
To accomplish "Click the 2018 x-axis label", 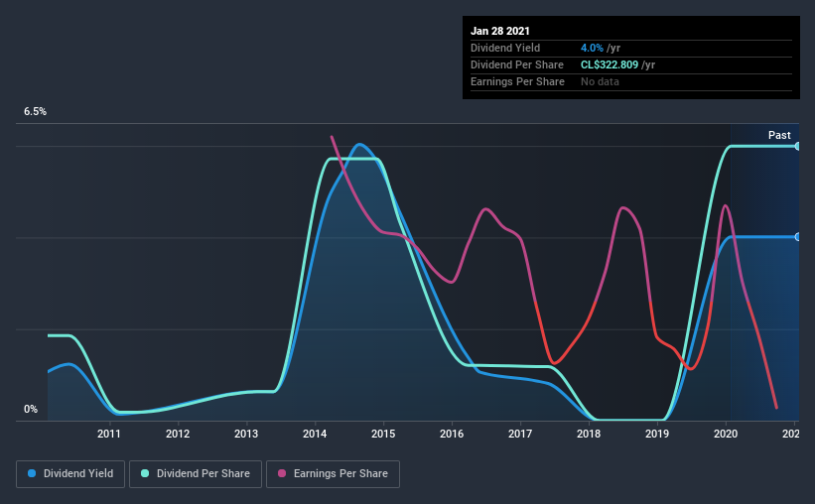I will (589, 434).
